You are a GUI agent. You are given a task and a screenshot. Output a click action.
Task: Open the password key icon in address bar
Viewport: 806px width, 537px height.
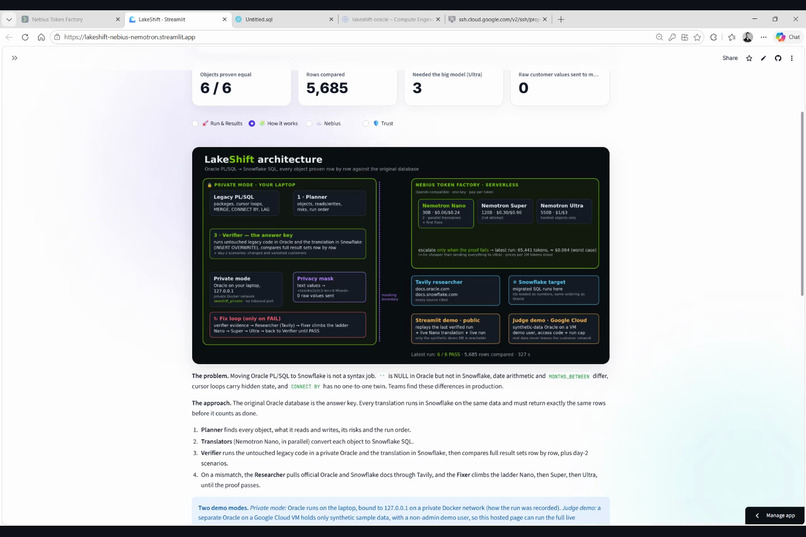coord(672,37)
